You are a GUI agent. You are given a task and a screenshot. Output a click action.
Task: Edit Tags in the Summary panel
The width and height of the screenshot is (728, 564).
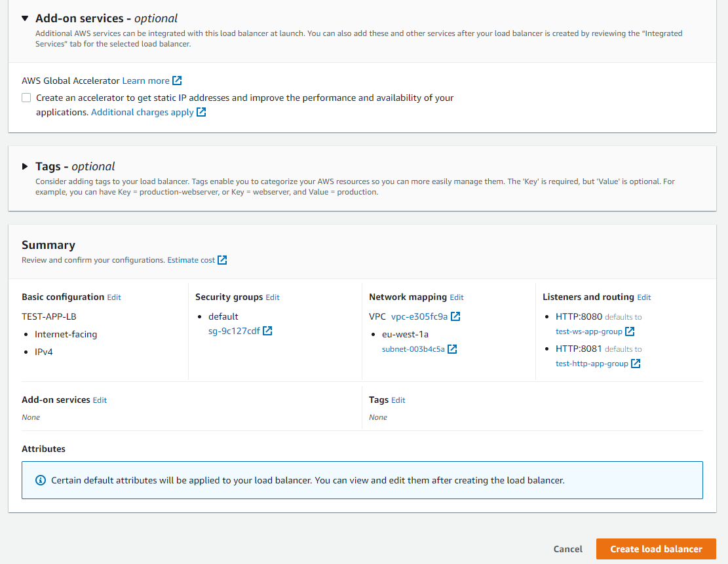tap(398, 400)
